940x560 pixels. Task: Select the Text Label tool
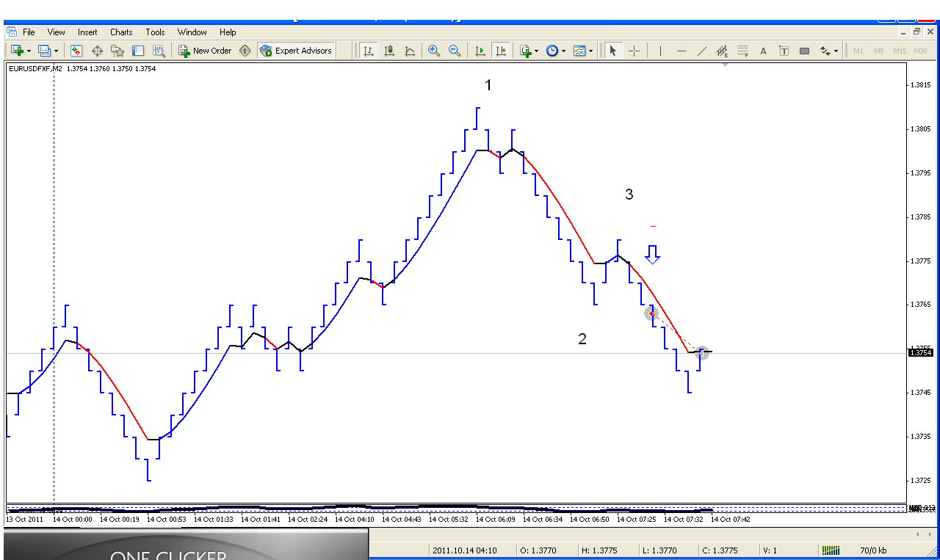point(784,51)
